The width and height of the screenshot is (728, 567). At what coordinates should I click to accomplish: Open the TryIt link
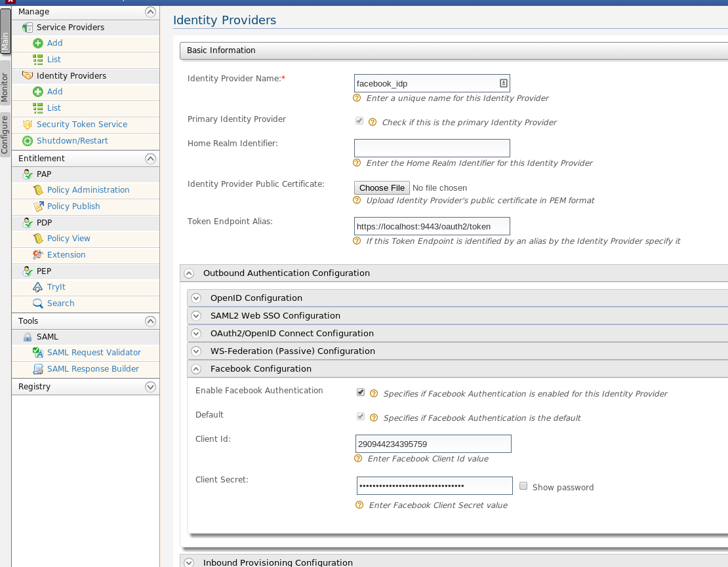56,287
